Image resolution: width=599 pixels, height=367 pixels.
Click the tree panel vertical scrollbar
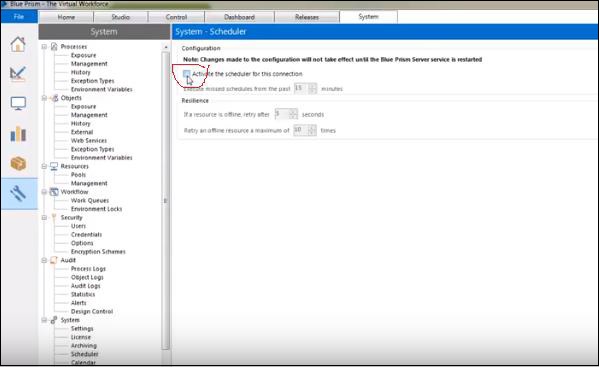click(166, 200)
